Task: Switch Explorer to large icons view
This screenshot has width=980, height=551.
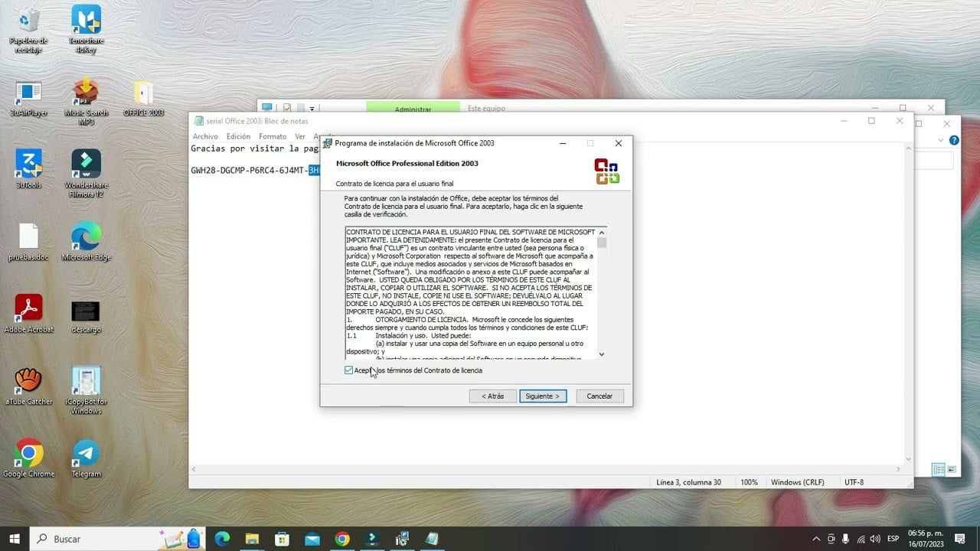Action: [x=952, y=470]
